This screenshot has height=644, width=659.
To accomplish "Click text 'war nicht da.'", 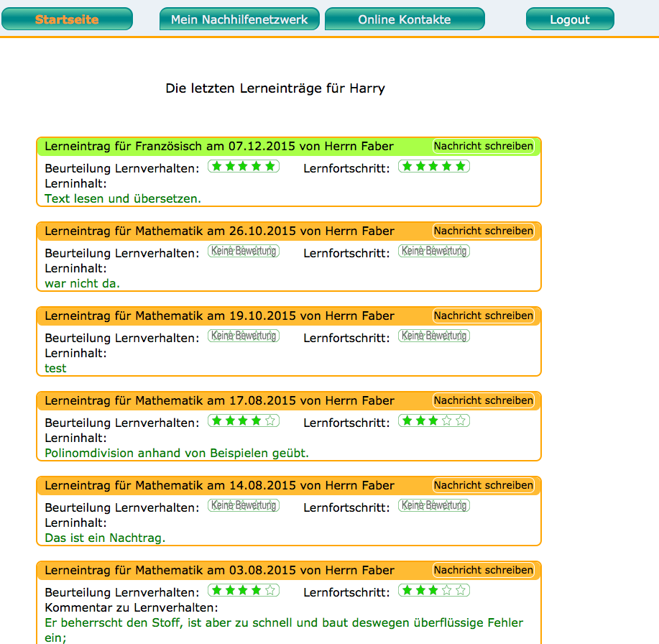I will (x=83, y=284).
